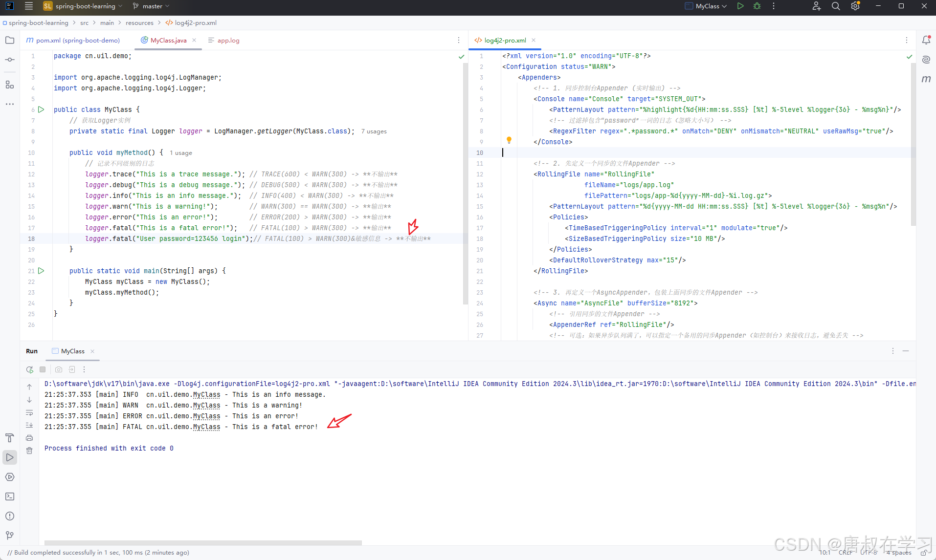Click the yellow lightbulb intention icon
Image resolution: width=936 pixels, height=560 pixels.
[x=509, y=140]
